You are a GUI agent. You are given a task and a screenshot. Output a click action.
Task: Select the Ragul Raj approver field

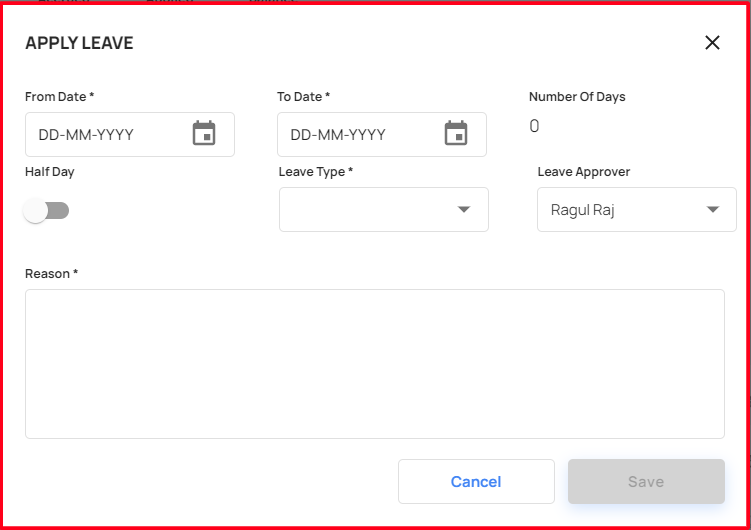pyautogui.click(x=637, y=210)
